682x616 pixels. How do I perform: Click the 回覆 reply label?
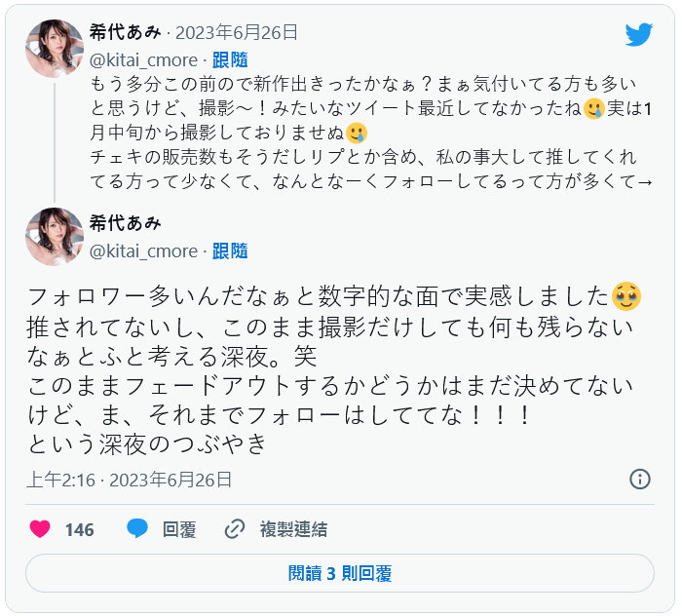pyautogui.click(x=179, y=529)
